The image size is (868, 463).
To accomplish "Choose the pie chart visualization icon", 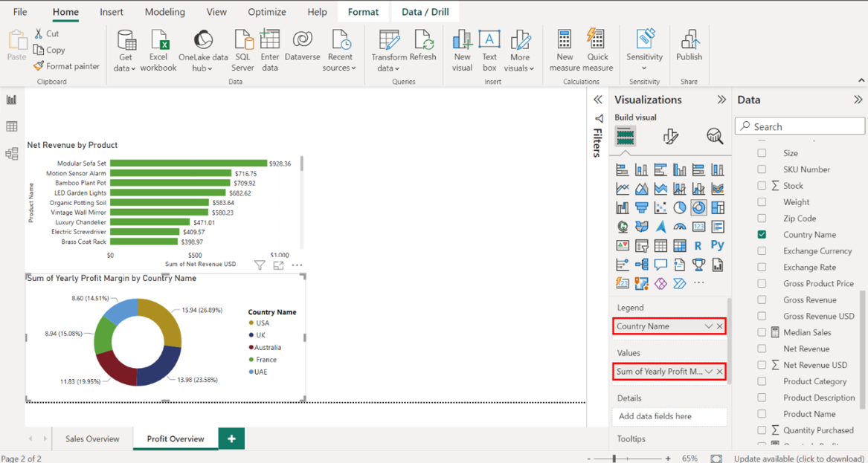I will pos(679,208).
